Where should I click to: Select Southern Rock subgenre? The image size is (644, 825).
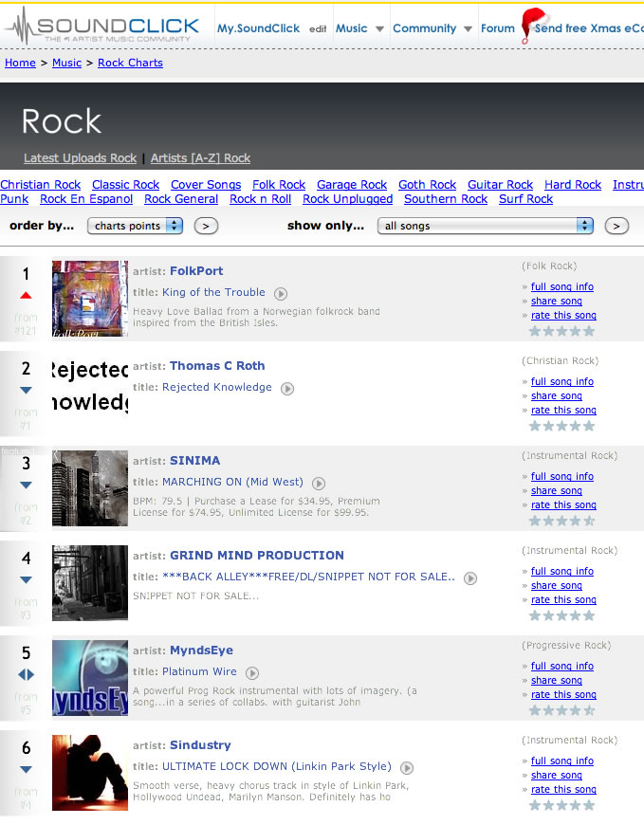click(x=446, y=199)
